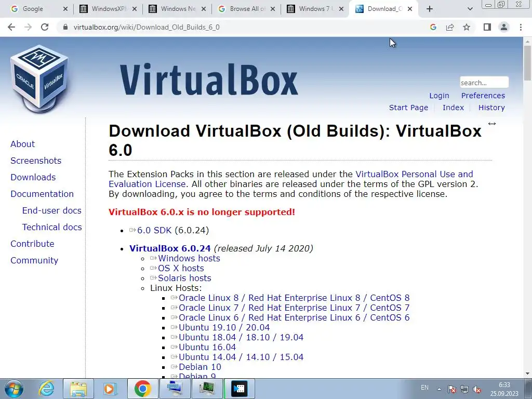
Task: Launch Internet Explorer from the taskbar
Action: click(x=46, y=389)
